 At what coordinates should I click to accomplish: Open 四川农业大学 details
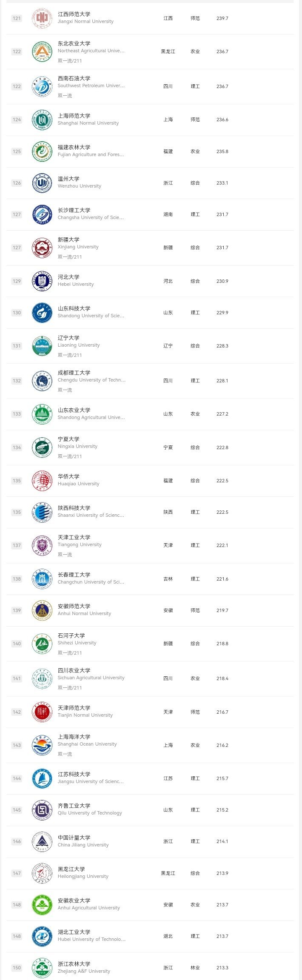(x=74, y=670)
